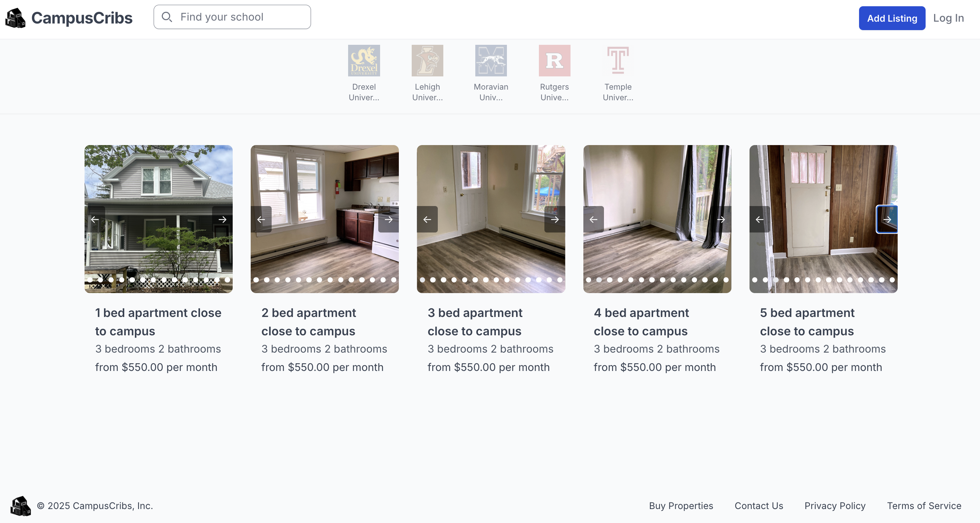Open the Log In page
980x523 pixels.
click(948, 18)
